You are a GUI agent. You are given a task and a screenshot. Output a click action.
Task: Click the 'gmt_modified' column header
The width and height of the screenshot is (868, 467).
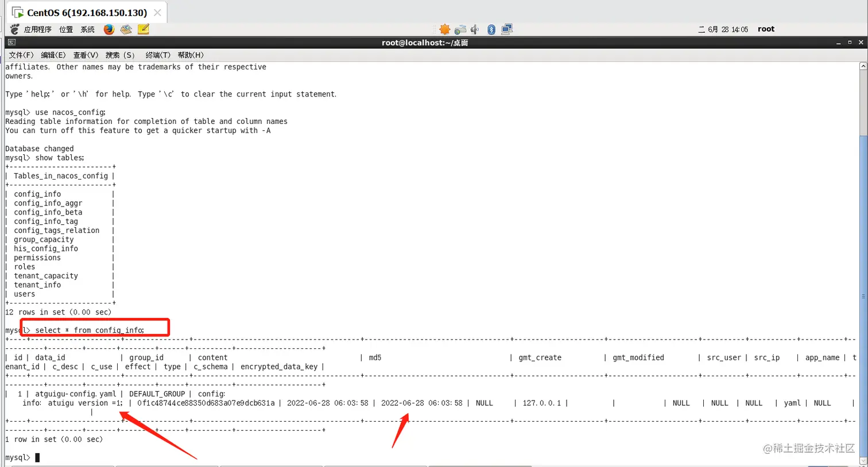(638, 358)
